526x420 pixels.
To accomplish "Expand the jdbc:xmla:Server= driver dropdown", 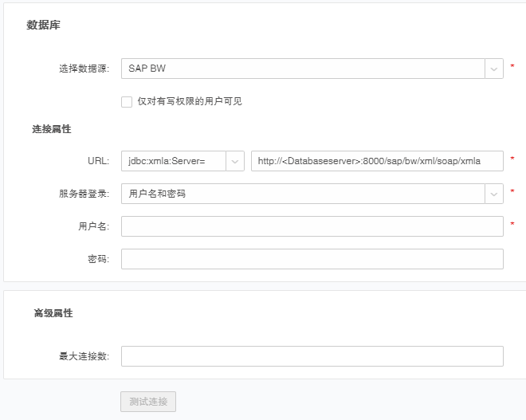I will (174, 161).
